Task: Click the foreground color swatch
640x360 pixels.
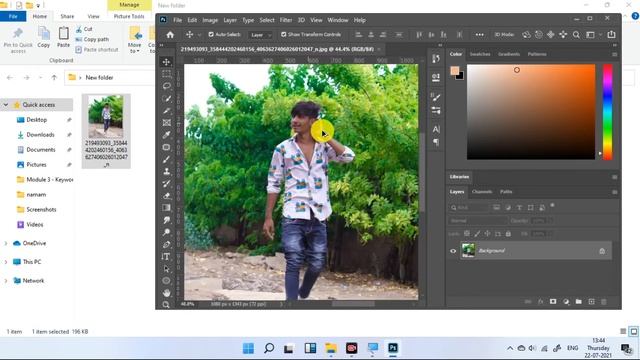Action: pos(455,71)
